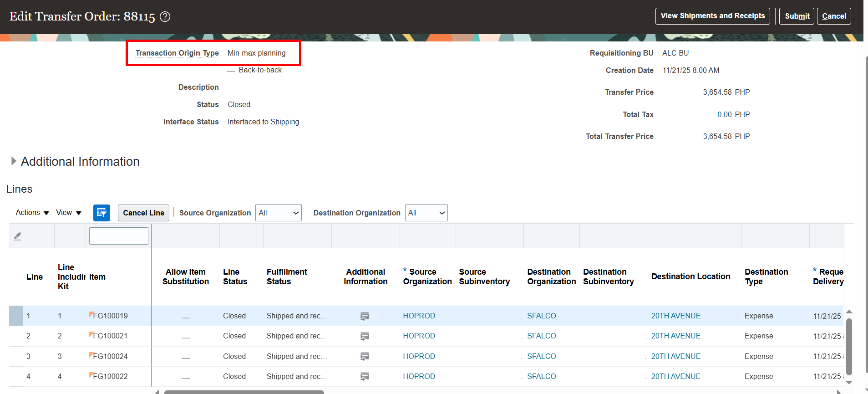The width and height of the screenshot is (868, 394).
Task: Click the flag icon next to FG100019
Action: (91, 314)
